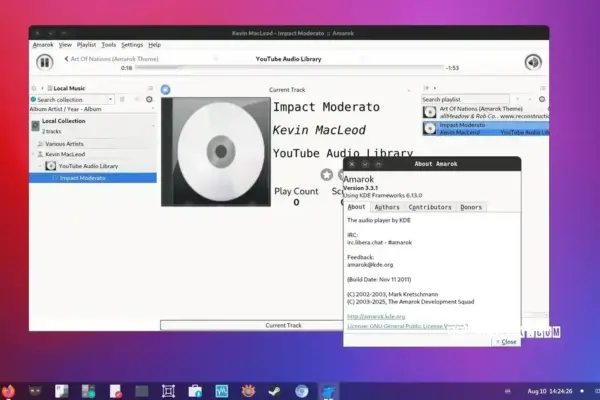Open the Chromium browser taskbar icon
This screenshot has height=400, width=600.
tap(302, 391)
